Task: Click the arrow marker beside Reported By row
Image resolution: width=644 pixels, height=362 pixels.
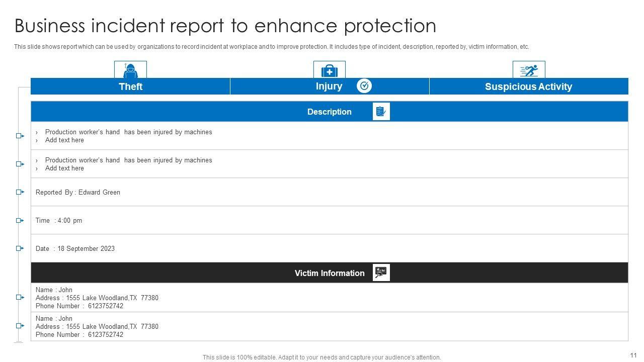Action: 20,192
